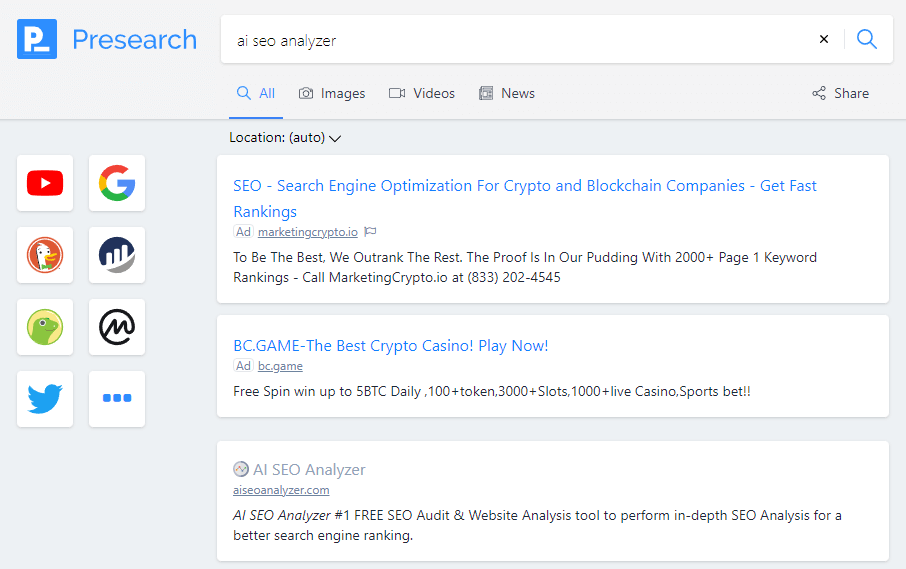Open the dark blue bar-chart provider
The image size is (906, 569).
coord(117,255)
